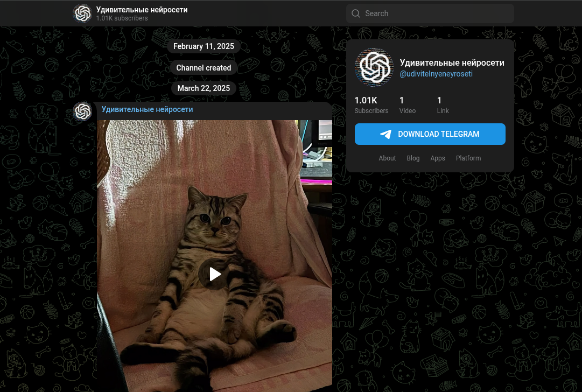
Task: Click the 1.01K Subscribers counter in the card
Action: pyautogui.click(x=371, y=105)
